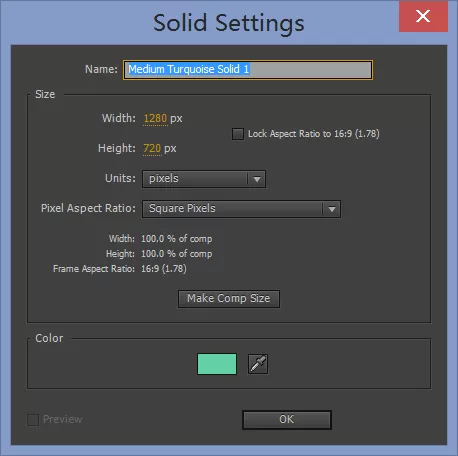This screenshot has height=456, width=458.
Task: Click the Units label
Action: 120,178
